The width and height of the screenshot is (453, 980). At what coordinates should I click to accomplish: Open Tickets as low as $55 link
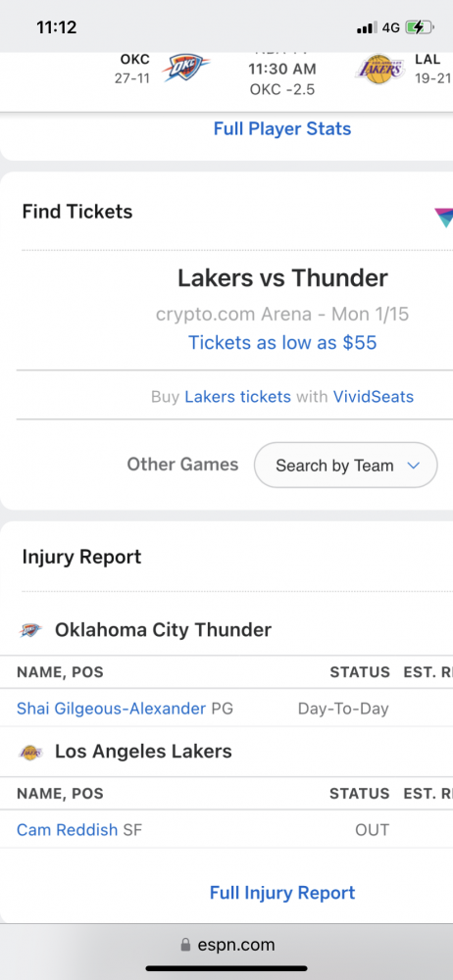point(282,342)
